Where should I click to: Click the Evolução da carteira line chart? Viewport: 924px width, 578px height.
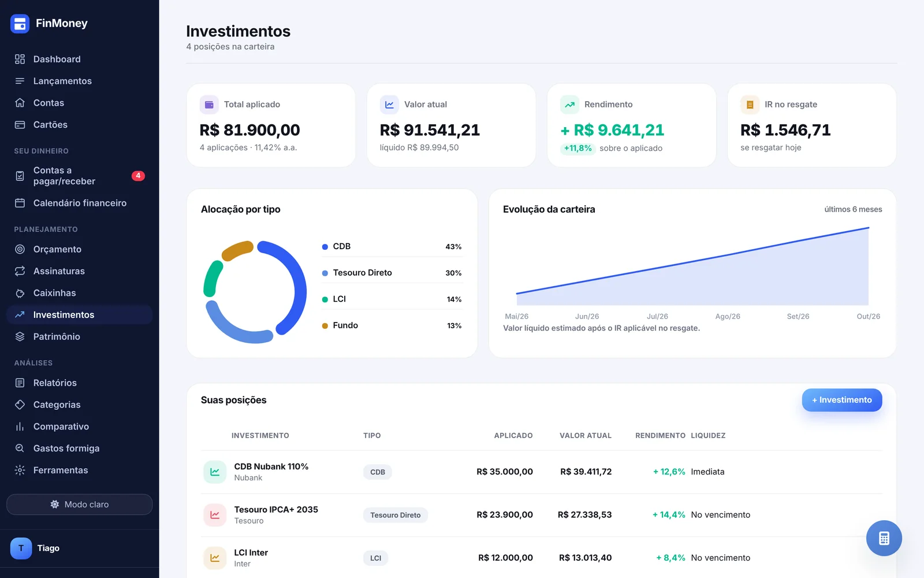coord(692,266)
